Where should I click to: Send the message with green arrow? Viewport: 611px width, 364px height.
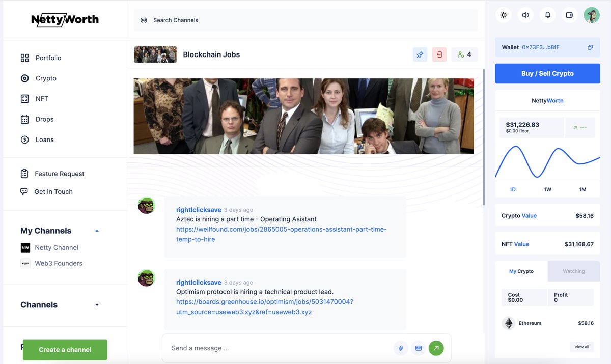[436, 348]
